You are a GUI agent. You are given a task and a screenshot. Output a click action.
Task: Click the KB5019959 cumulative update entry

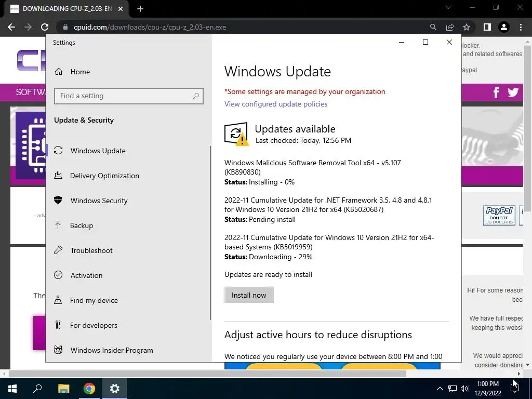(x=329, y=247)
